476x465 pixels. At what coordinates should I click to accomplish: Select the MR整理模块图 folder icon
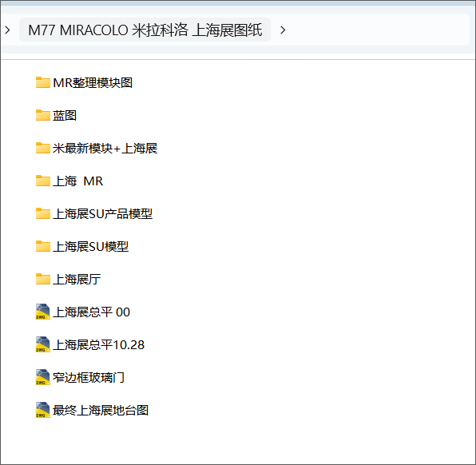pyautogui.click(x=43, y=82)
